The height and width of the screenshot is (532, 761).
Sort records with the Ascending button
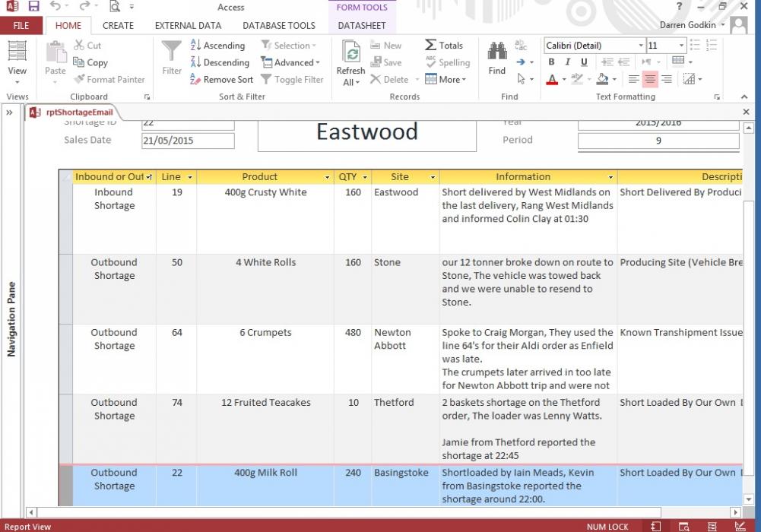click(x=217, y=46)
